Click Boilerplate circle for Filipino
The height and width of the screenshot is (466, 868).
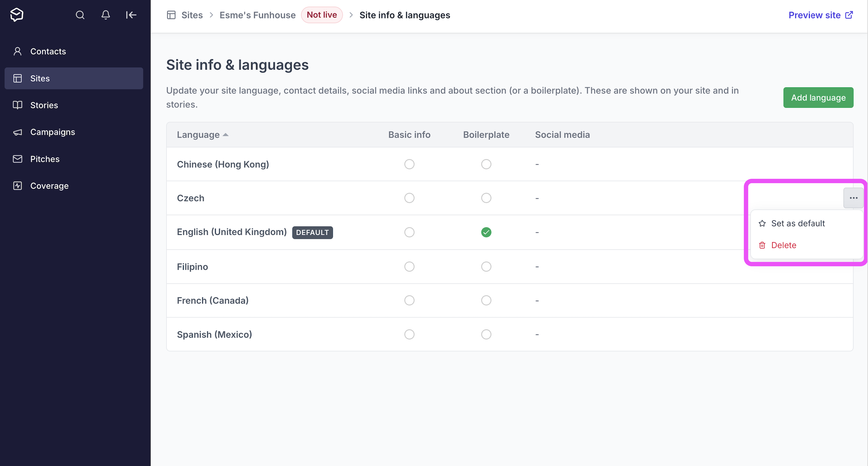[486, 267]
